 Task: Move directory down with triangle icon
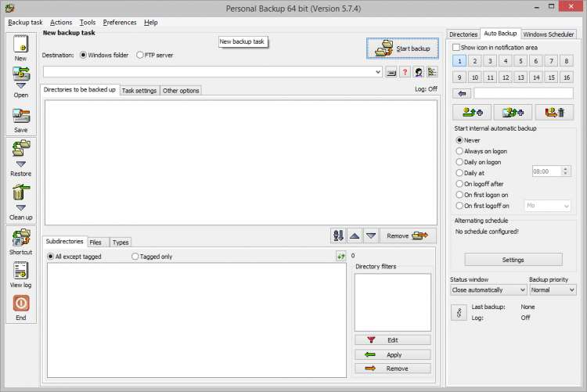pos(371,236)
